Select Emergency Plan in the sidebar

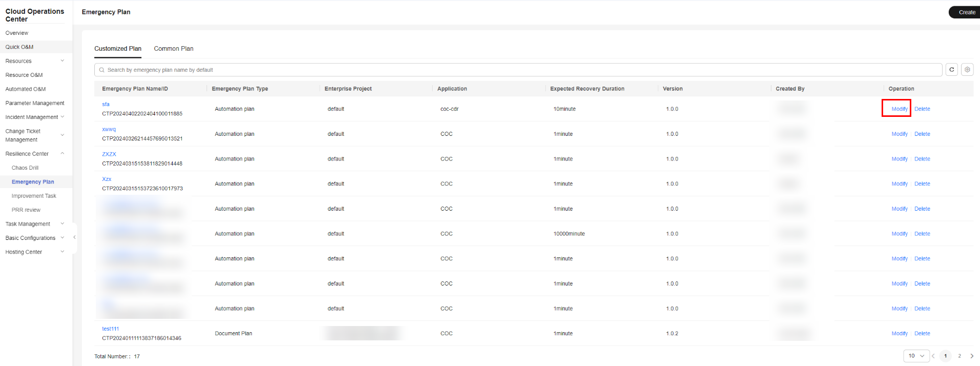33,182
